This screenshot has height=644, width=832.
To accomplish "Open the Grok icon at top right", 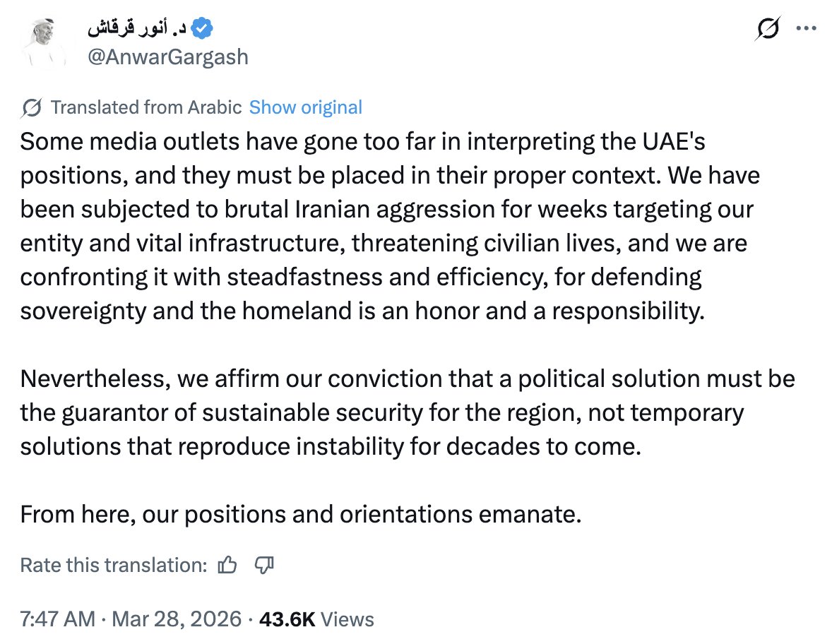I will pos(767,29).
